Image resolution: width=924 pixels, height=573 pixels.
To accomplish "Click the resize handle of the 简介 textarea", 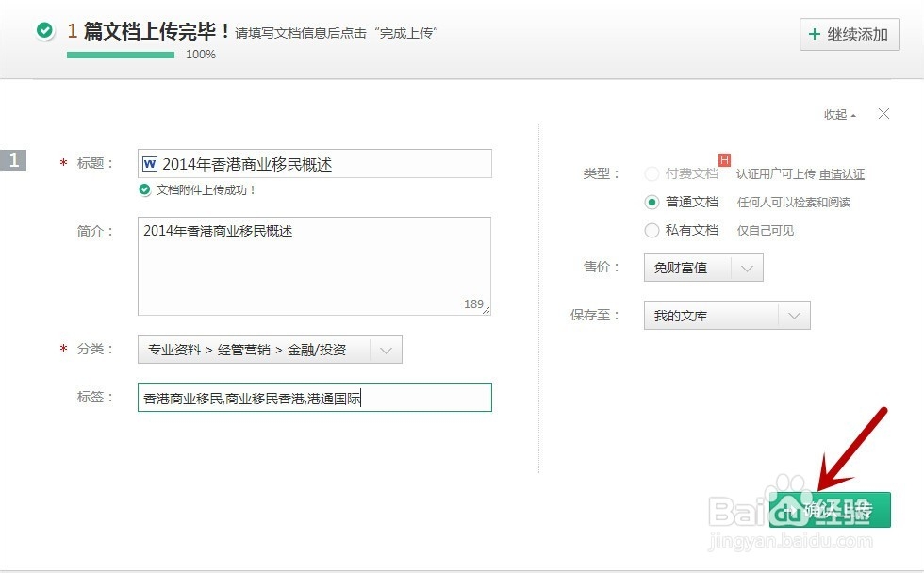I will [x=487, y=310].
